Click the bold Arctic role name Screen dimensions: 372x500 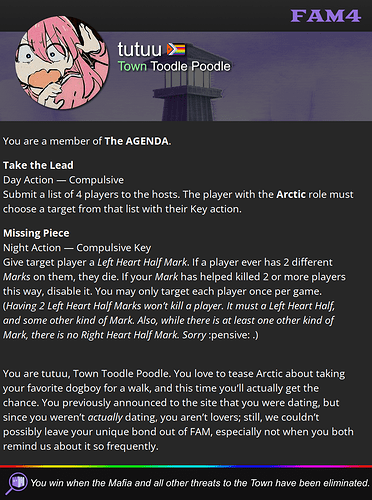click(291, 194)
